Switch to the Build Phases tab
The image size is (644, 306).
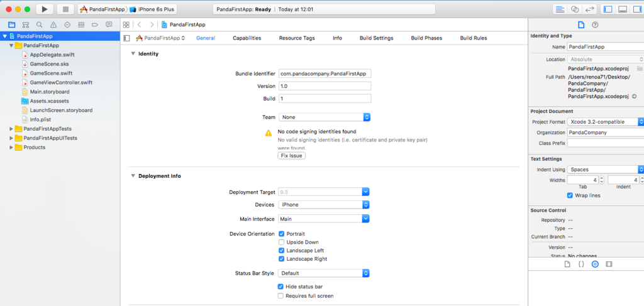pos(426,38)
